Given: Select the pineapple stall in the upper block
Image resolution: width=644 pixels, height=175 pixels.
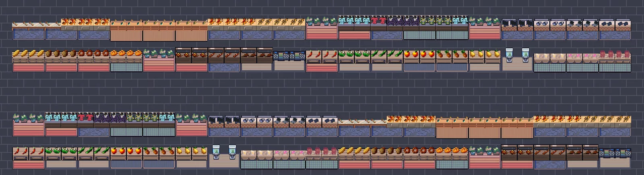Looking at the screenshot, I should click(452, 61).
